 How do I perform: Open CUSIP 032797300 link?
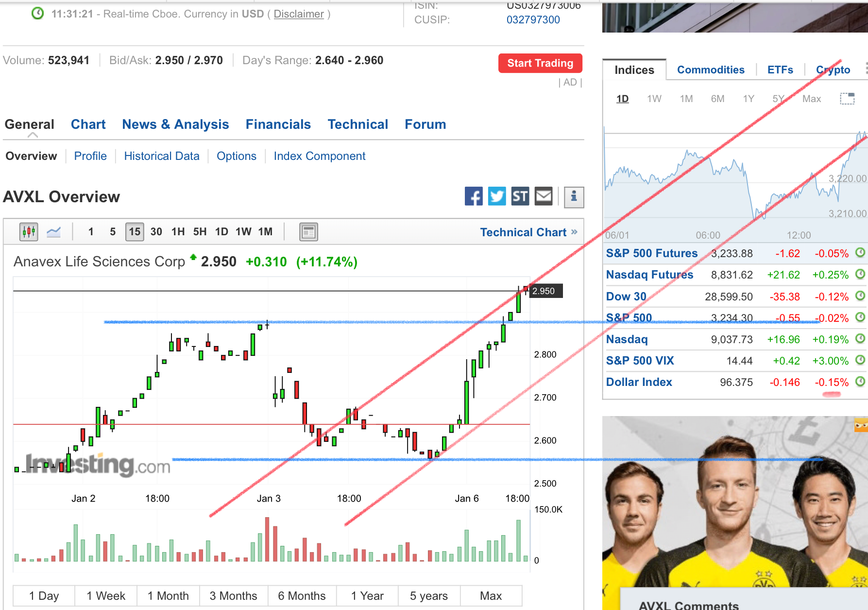(533, 20)
